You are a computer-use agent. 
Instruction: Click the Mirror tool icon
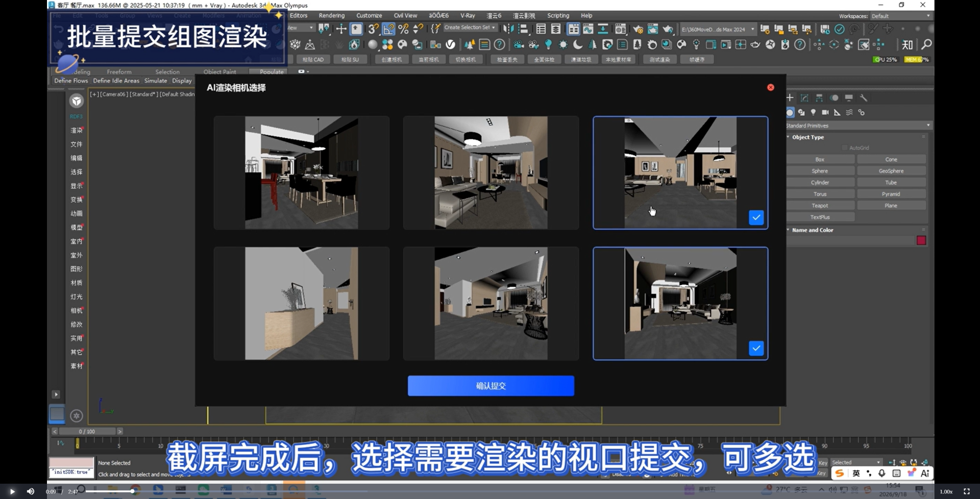tap(508, 29)
